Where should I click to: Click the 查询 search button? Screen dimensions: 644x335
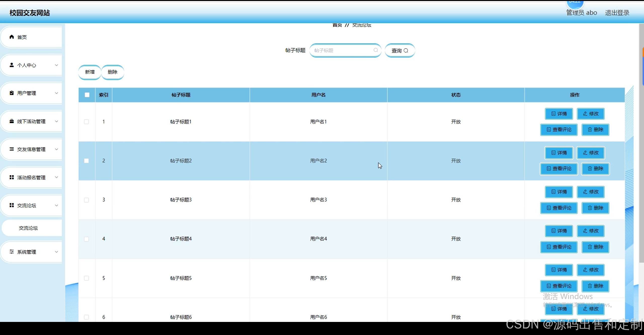(x=399, y=51)
